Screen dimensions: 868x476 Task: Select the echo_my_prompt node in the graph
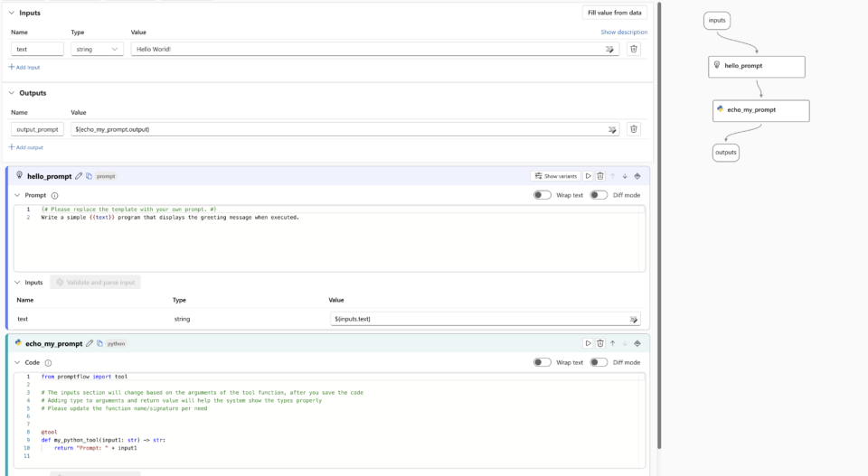click(760, 110)
